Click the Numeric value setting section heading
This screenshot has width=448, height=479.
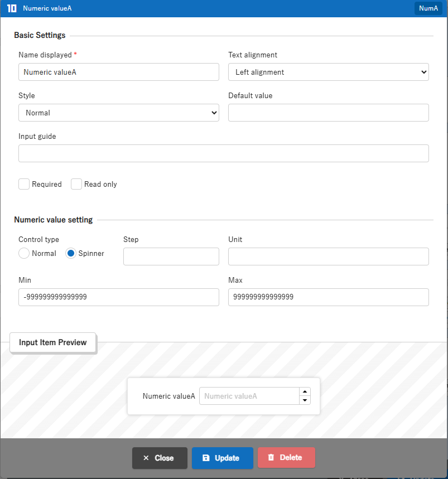53,220
